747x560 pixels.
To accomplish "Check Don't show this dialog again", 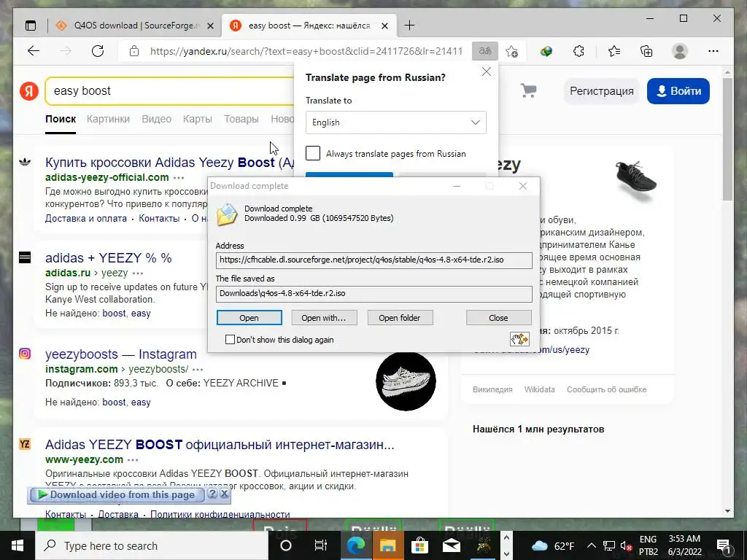I will pos(230,340).
